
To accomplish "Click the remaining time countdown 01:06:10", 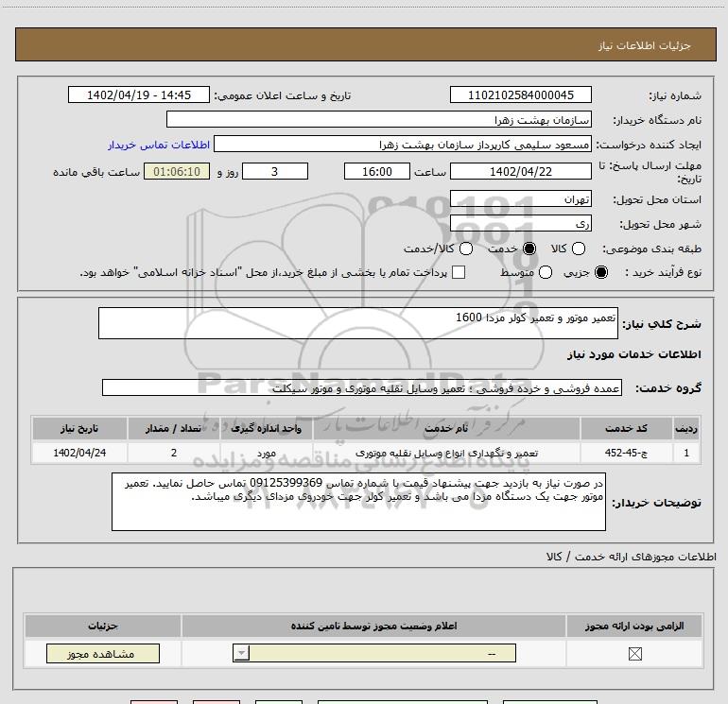I will [177, 171].
